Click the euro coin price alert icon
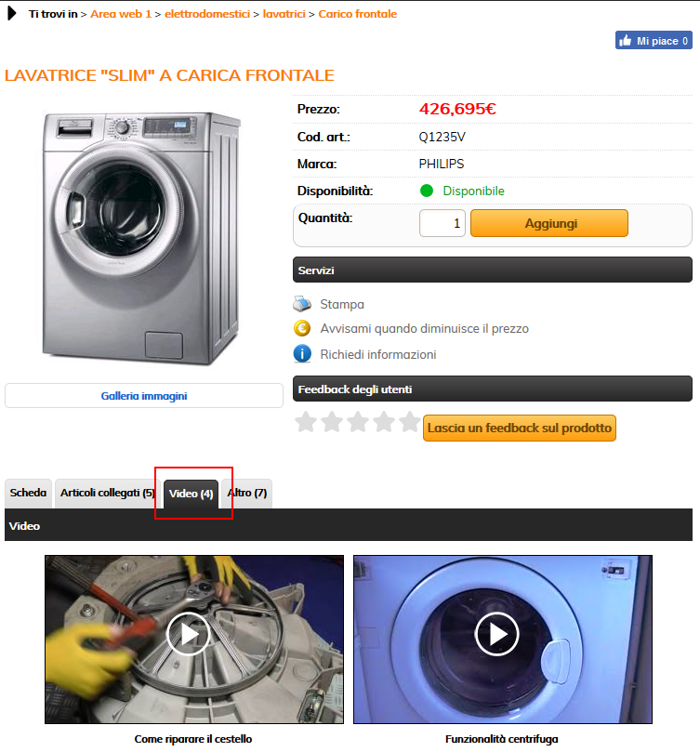The image size is (700, 752). pos(302,328)
